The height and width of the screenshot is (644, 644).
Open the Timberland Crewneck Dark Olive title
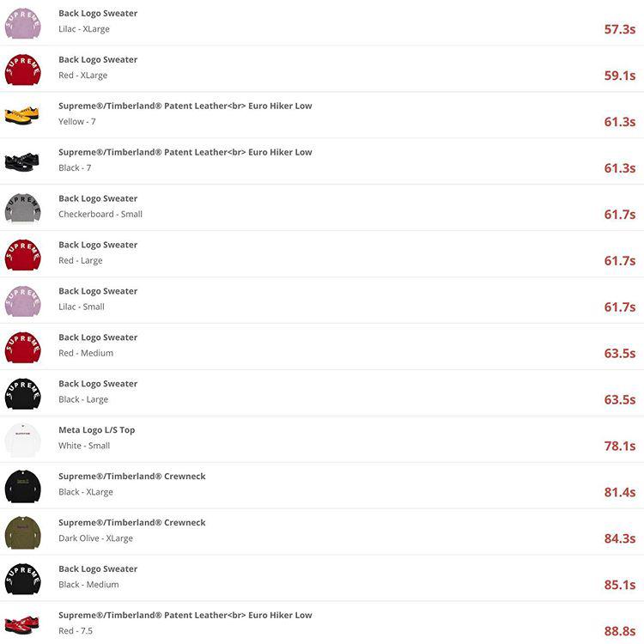tap(132, 523)
